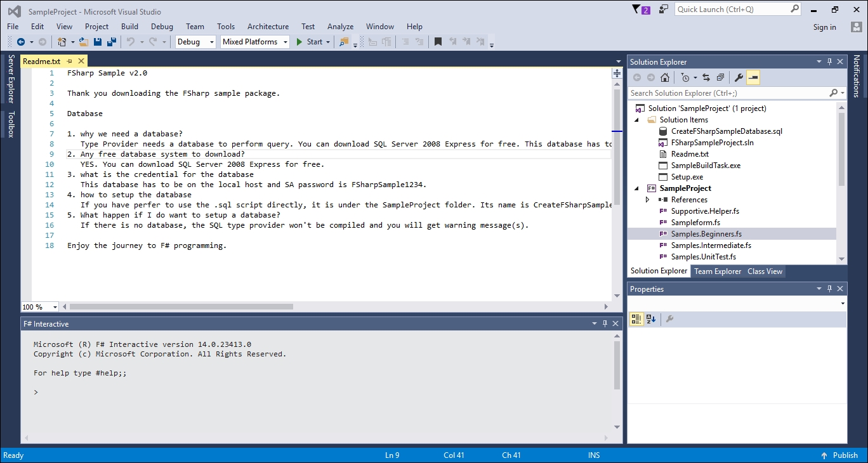Click the notifications flag icon in title bar
Viewport: 868px width, 463px height.
point(636,10)
